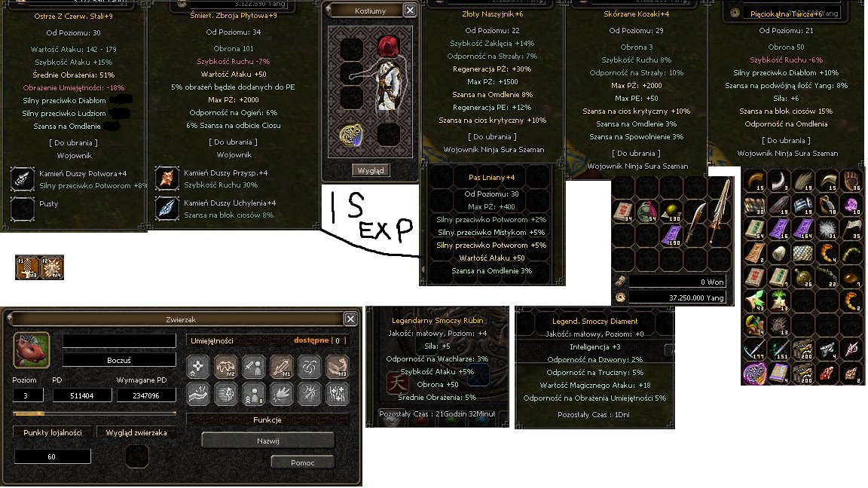Select the white body costume in Kostiumy
Image resolution: width=868 pixels, height=488 pixels.
(387, 84)
